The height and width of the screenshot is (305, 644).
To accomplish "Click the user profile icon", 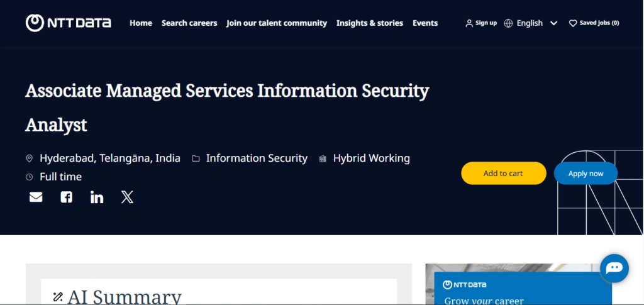I will [x=469, y=23].
